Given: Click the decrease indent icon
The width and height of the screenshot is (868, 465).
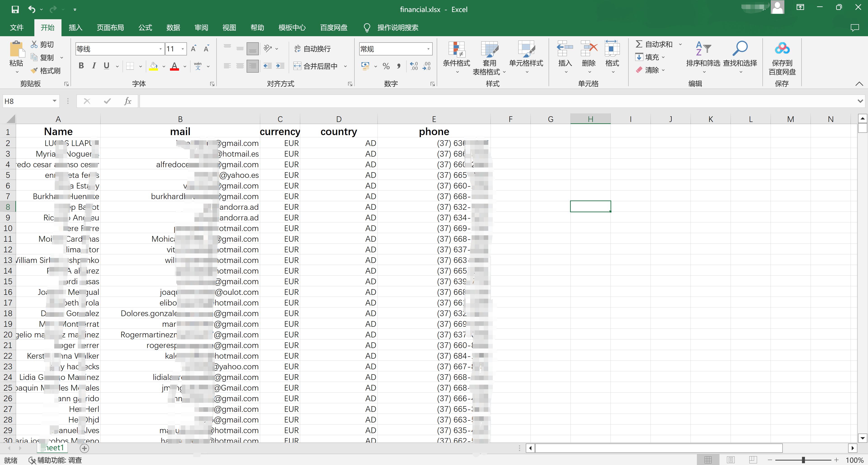Looking at the screenshot, I should coord(268,66).
